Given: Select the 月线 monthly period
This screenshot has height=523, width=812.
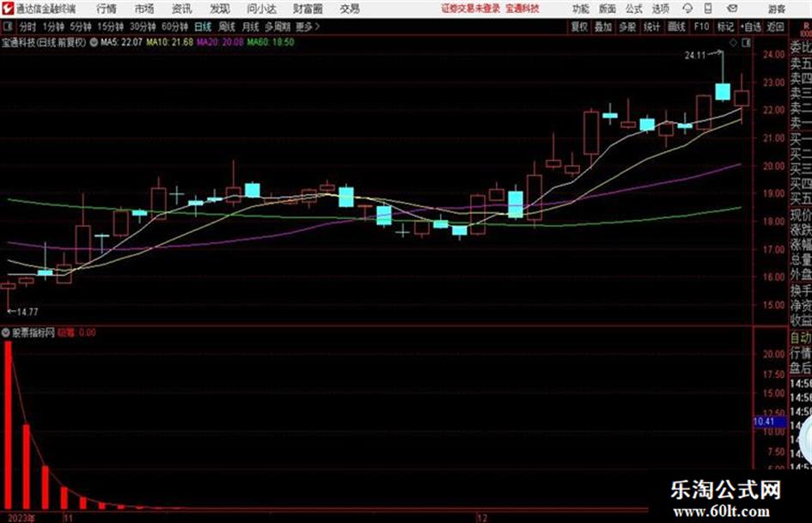Looking at the screenshot, I should (x=250, y=27).
